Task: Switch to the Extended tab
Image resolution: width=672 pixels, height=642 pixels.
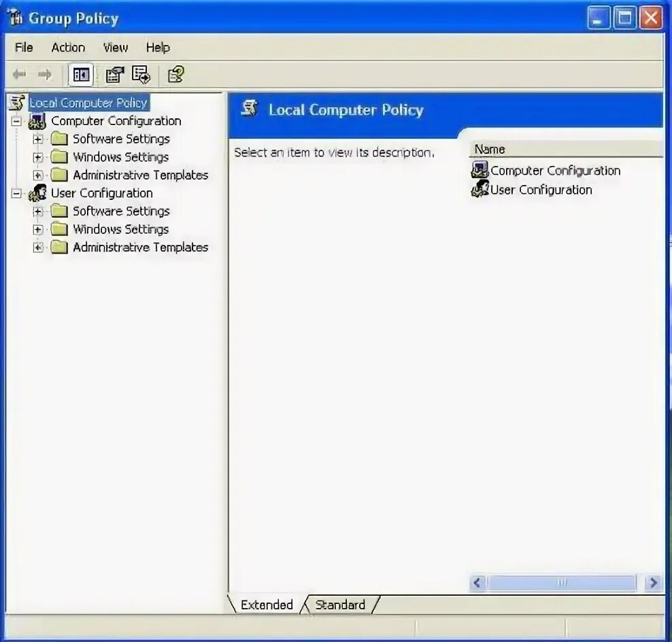Action: [267, 605]
